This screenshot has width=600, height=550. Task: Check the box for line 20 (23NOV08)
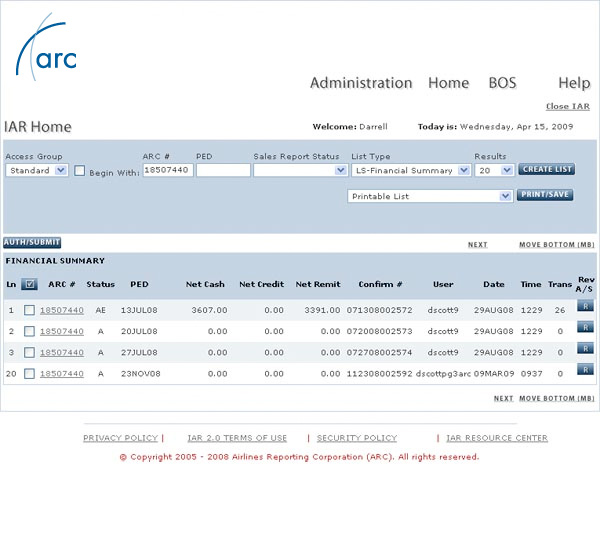point(29,374)
